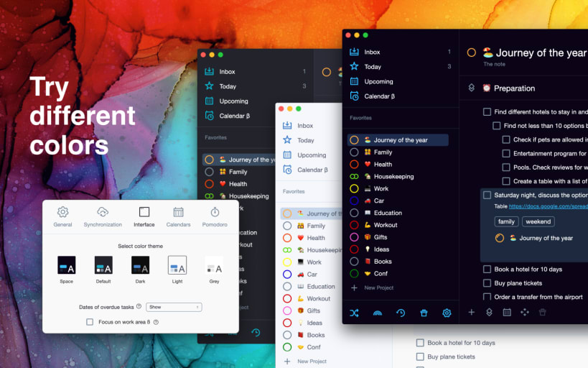
Task: Click the move arrows icon in task toolbar
Action: click(525, 312)
